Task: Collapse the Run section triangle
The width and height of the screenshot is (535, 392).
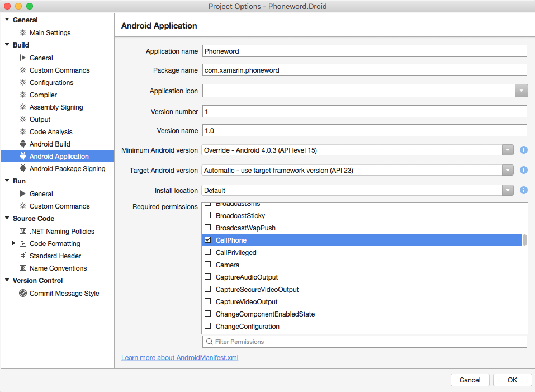Action: pos(7,181)
